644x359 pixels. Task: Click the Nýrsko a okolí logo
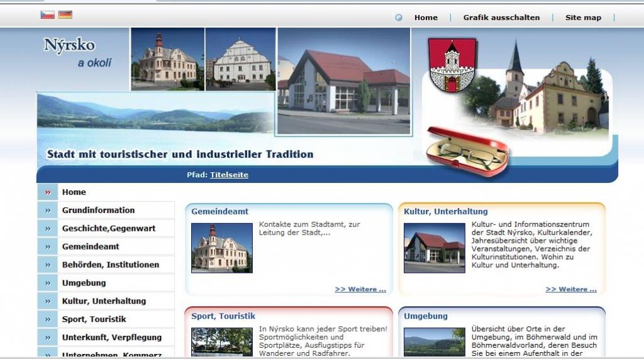pos(77,53)
